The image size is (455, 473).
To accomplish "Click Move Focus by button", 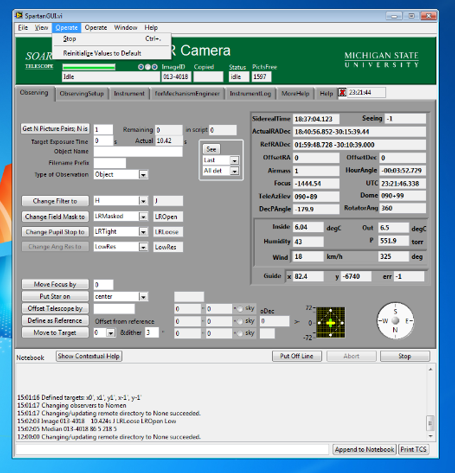I will [x=55, y=284].
